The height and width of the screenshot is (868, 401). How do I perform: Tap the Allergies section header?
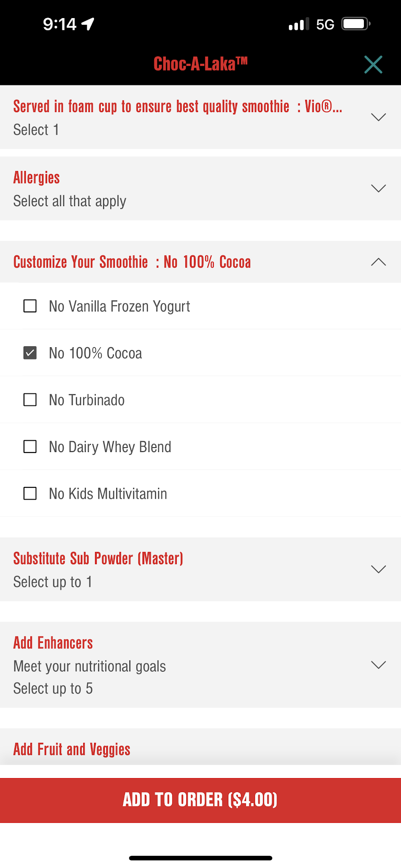click(37, 178)
